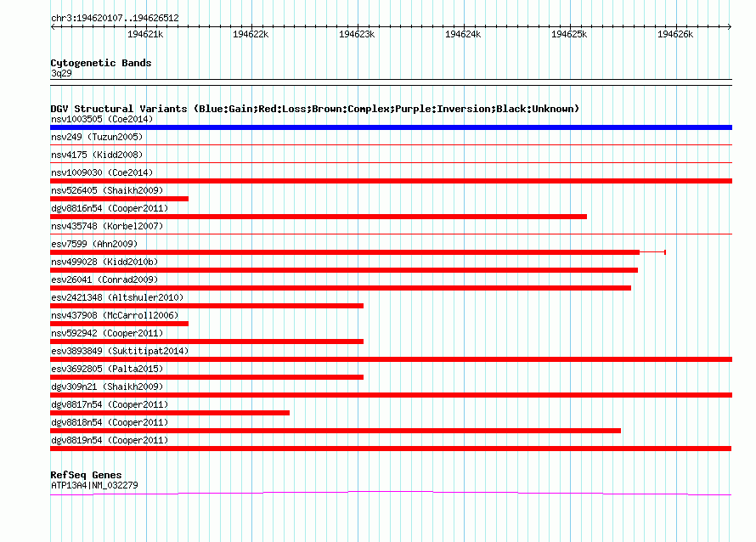Click the blue gain bar of nsv1003505

[x=391, y=127]
